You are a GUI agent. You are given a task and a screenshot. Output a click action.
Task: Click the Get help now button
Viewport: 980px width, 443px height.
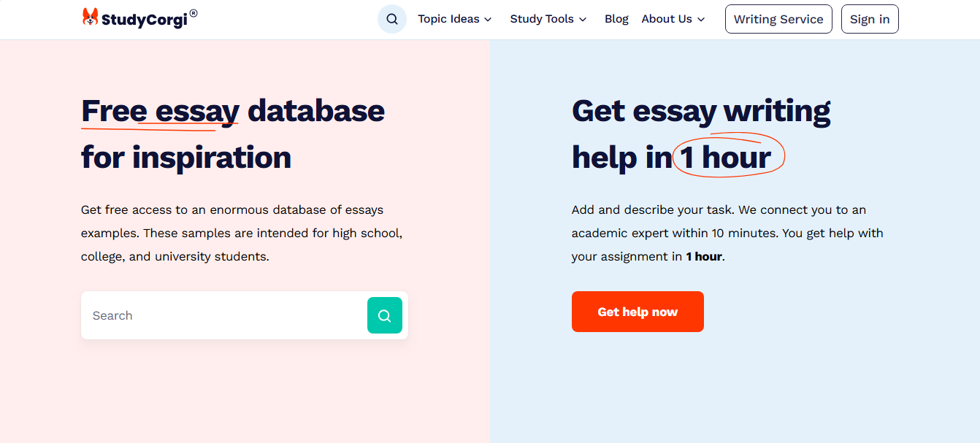(638, 312)
